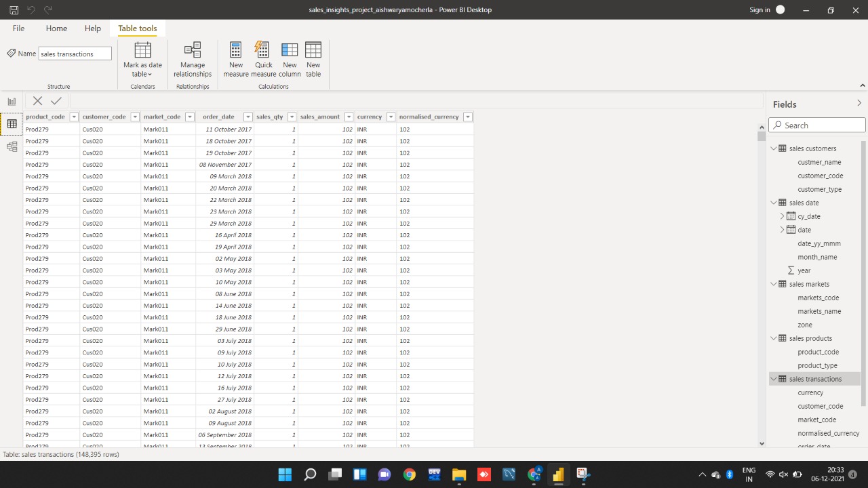Select the sales transactions table in Fields
The height and width of the screenshot is (488, 868).
[x=814, y=379]
